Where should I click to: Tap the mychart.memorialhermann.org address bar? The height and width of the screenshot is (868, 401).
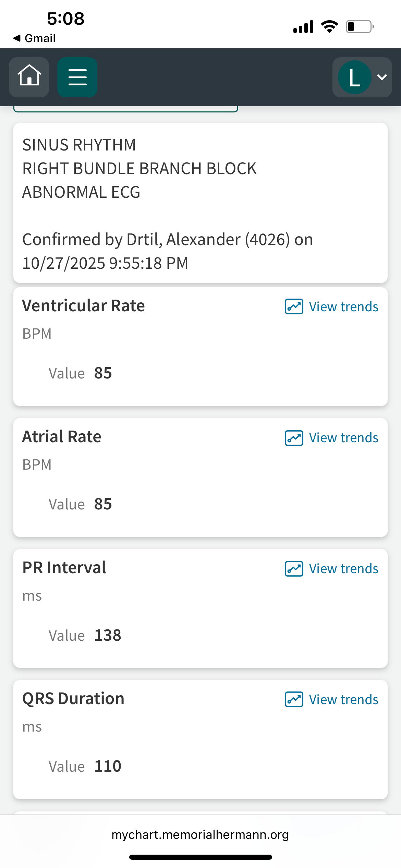coord(200,834)
